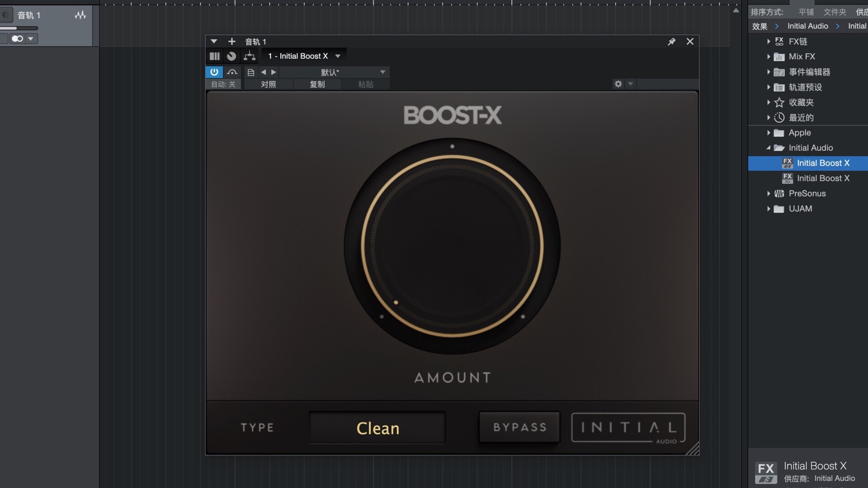868x488 pixels.
Task: Click the channel editor bars icon
Action: 214,56
